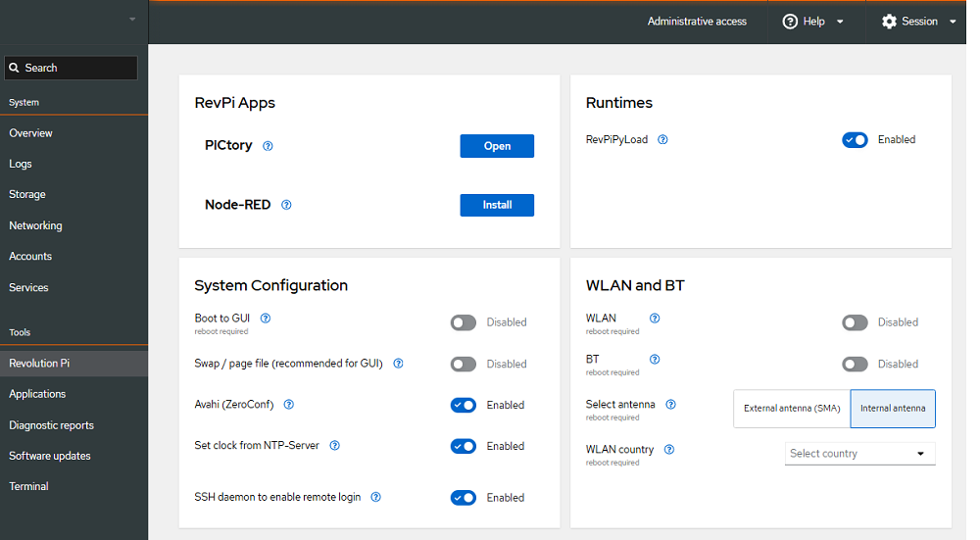980x540 pixels.
Task: Go to Networking in the sidebar
Action: [35, 225]
